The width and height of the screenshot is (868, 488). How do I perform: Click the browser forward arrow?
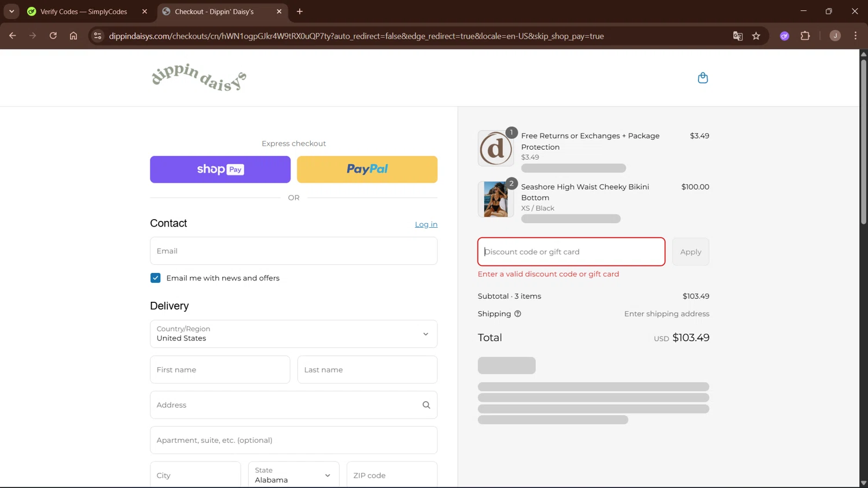32,36
